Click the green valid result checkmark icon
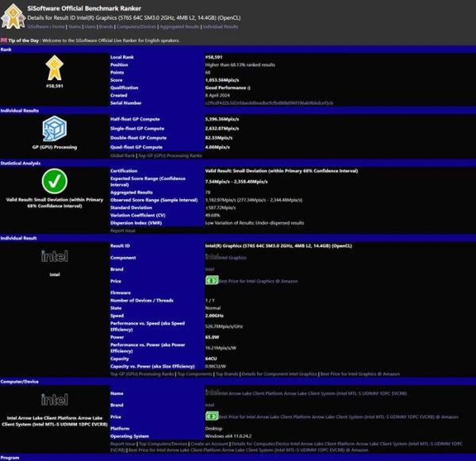This screenshot has height=461, width=476. tap(55, 181)
